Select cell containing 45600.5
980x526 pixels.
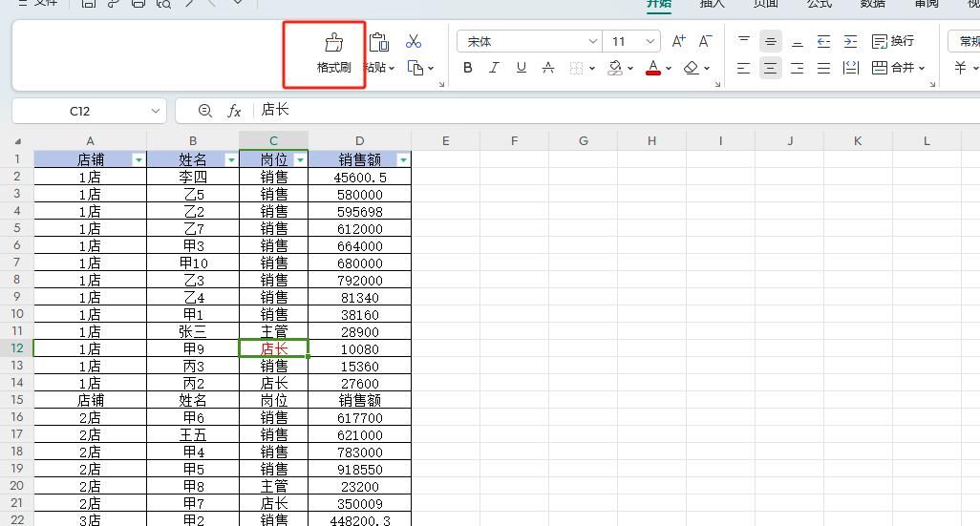pyautogui.click(x=360, y=177)
